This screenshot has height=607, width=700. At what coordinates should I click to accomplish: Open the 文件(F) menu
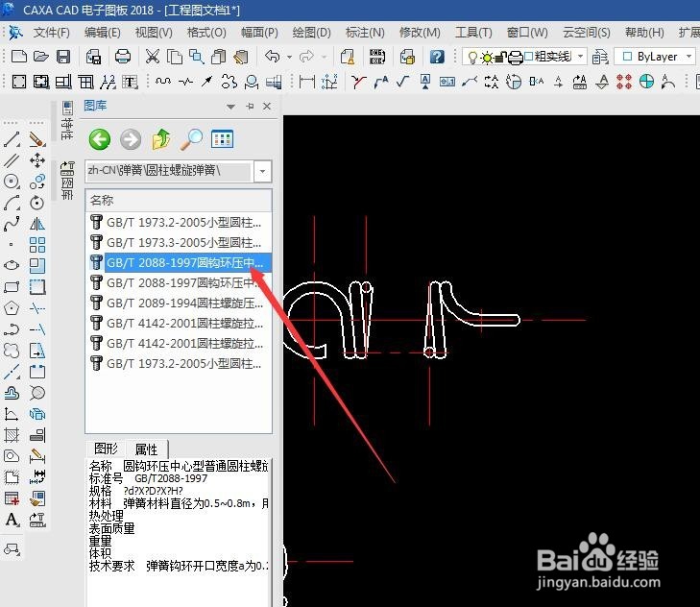[51, 33]
